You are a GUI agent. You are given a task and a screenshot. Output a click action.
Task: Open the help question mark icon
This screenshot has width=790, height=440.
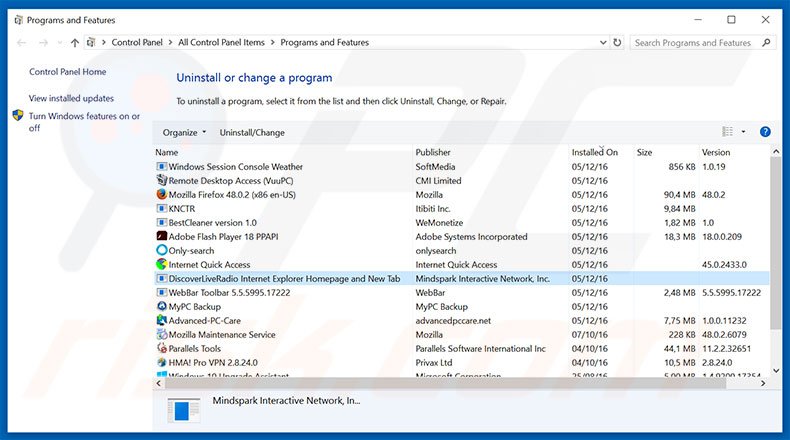[x=765, y=132]
